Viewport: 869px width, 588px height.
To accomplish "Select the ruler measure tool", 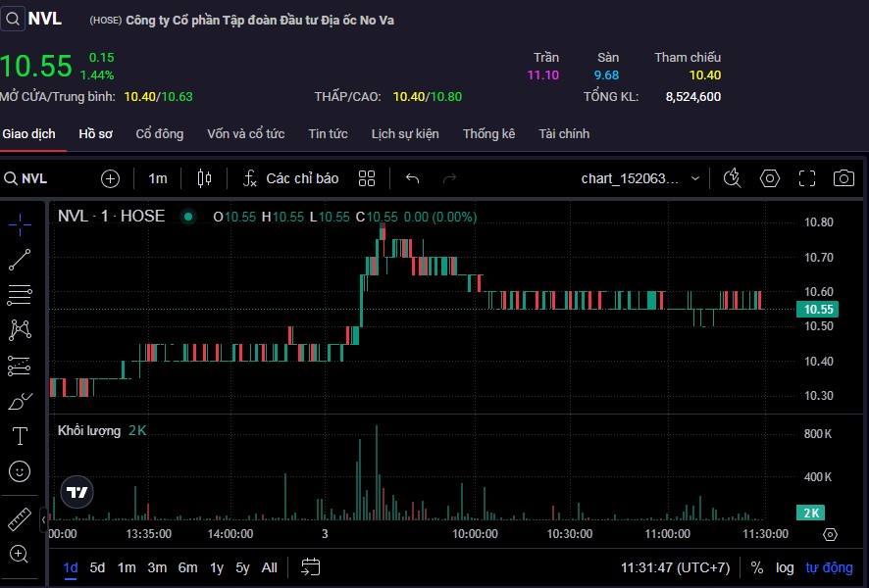I will [x=20, y=518].
